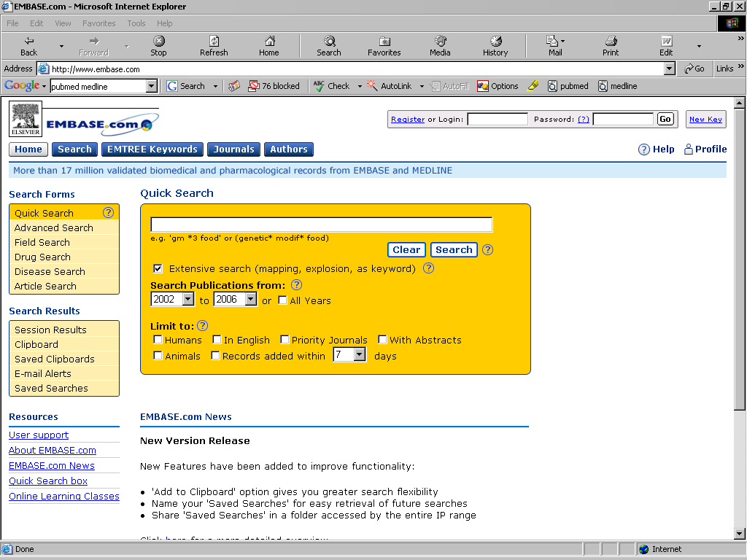Open the Back button history dropdown arrow
The image size is (747, 560).
[61, 46]
